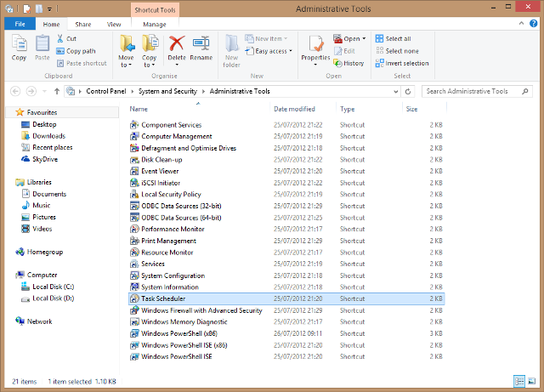Open the Copy to folder button

coord(150,51)
